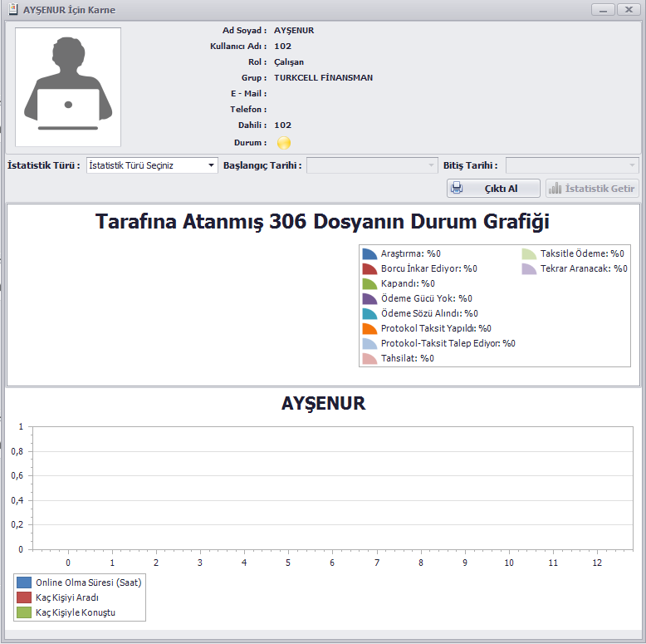Click the Ad Soyad value AYŞENUR
The height and width of the screenshot is (644, 646).
[294, 31]
